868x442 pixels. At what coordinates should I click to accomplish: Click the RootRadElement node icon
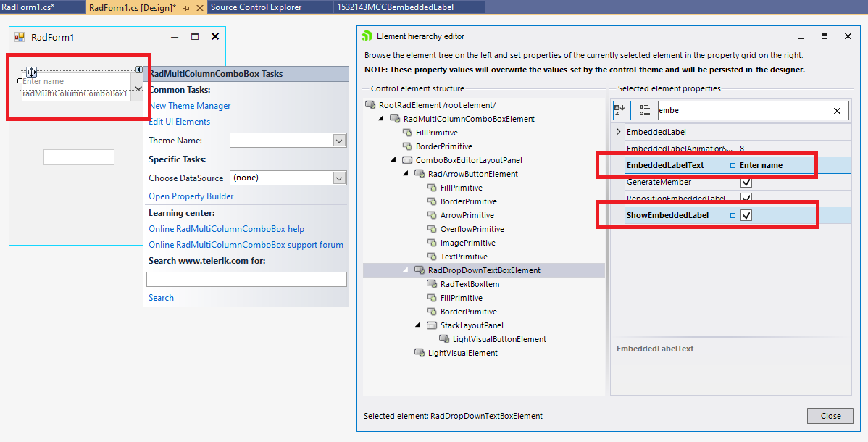370,105
